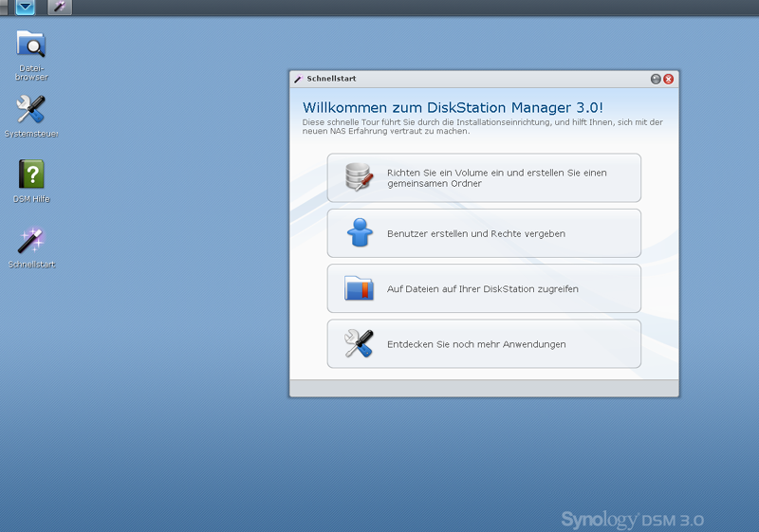
Task: Click the 'Willkommen zum DiskStation Manager 3.0!' heading
Action: tap(453, 107)
